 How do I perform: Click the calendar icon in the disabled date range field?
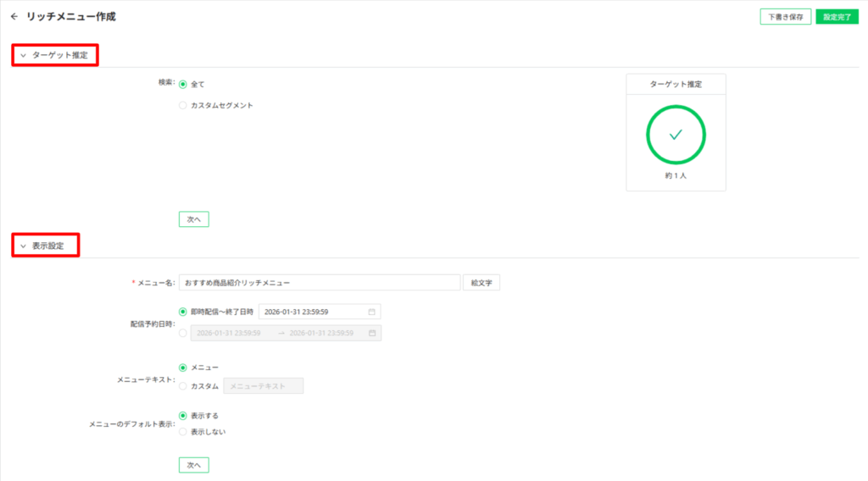pyautogui.click(x=371, y=333)
